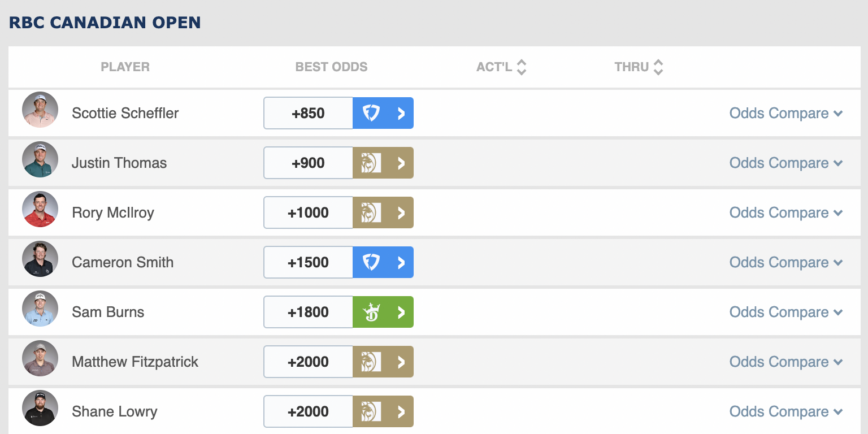Select +850 odds for Scottie Scheffler
The image size is (868, 434).
(309, 113)
